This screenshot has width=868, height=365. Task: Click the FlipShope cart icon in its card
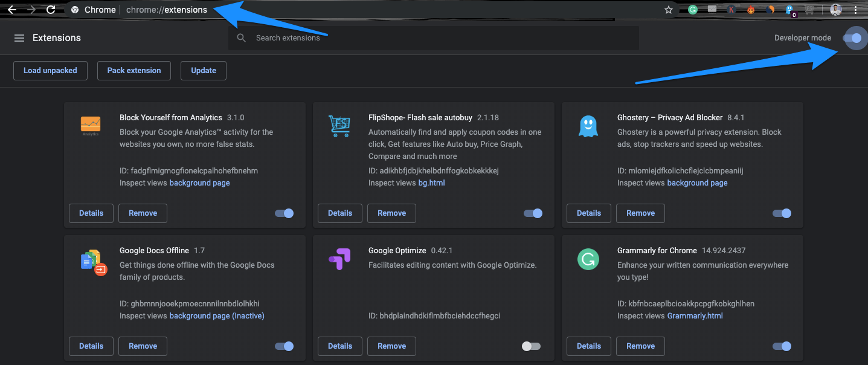pos(339,126)
